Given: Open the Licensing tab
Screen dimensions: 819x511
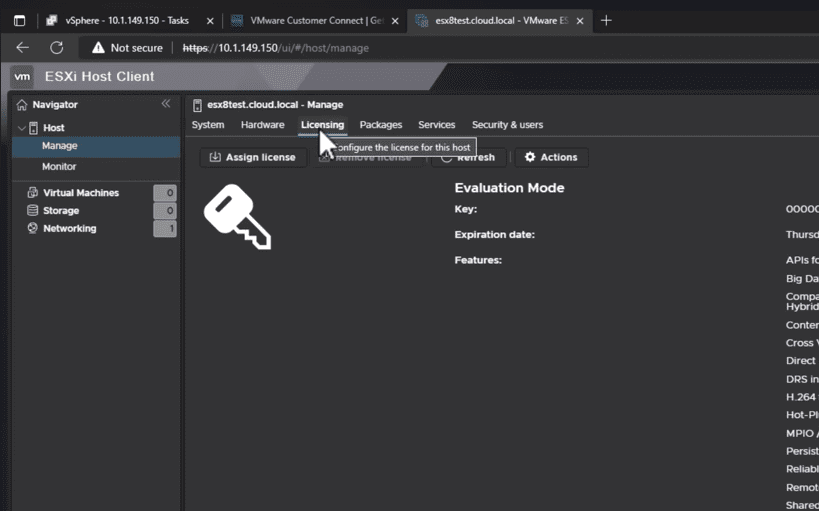Looking at the screenshot, I should point(322,125).
